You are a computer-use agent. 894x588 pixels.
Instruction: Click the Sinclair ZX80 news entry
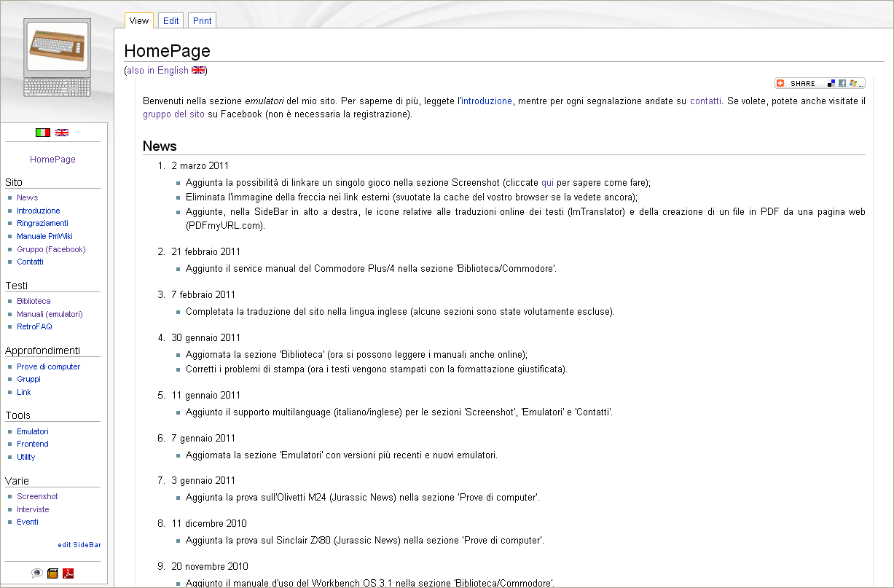[365, 541]
